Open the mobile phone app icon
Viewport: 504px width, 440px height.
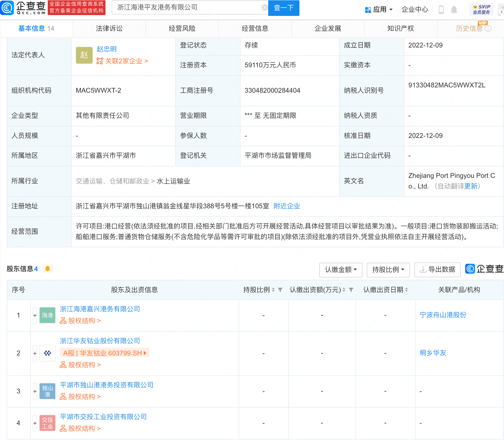pyautogui.click(x=441, y=10)
